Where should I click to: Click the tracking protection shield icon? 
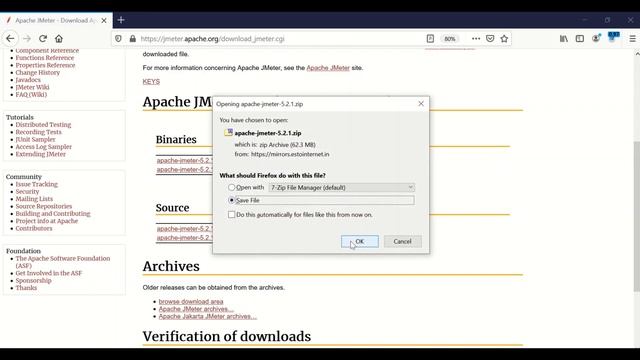click(118, 39)
